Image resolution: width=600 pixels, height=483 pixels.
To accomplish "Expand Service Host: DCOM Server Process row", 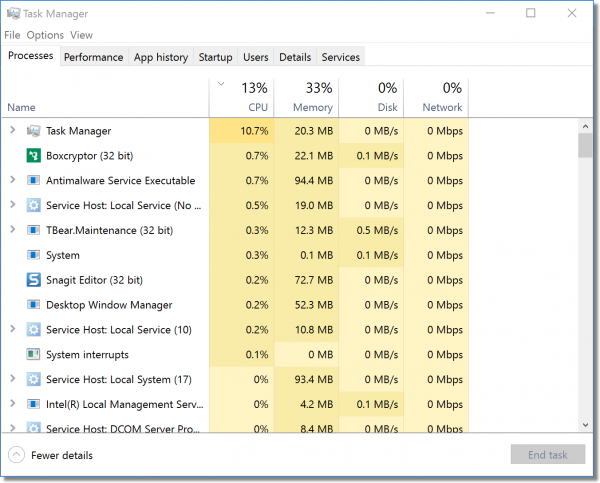I will pos(13,428).
